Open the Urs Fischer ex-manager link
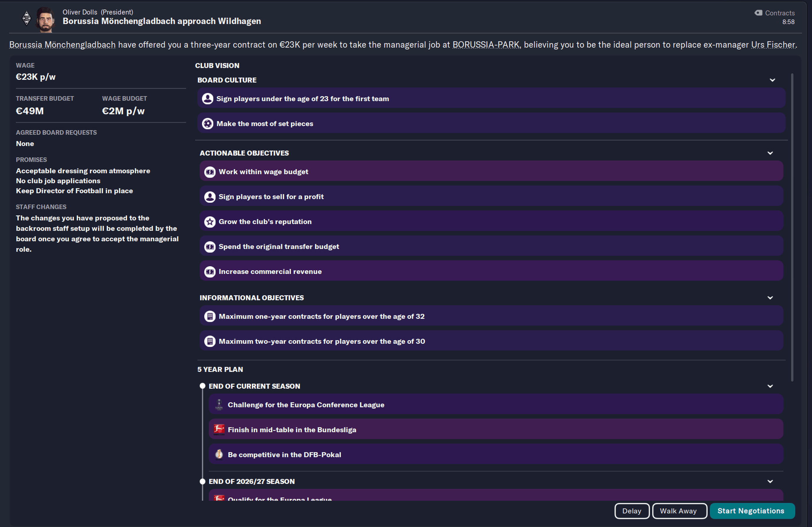 coord(773,45)
